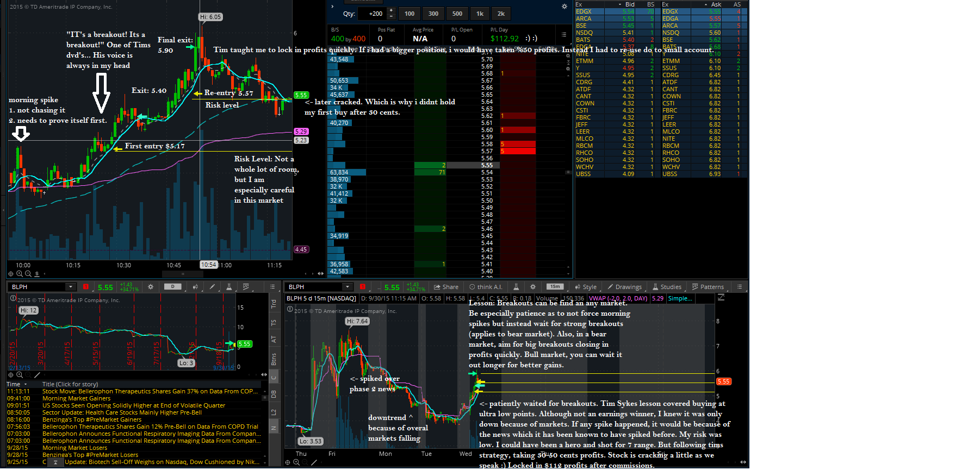Open story: Morning Market Gainers at 09:41:00

[76, 398]
